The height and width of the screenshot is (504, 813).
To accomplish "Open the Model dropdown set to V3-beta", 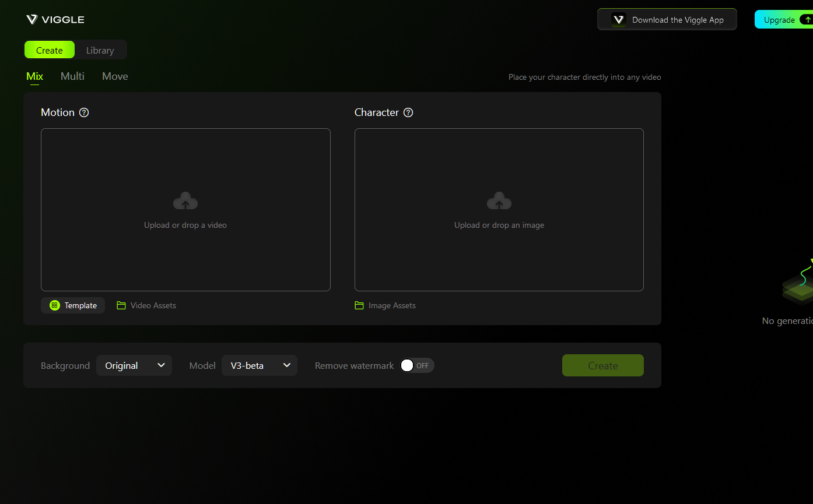I will [260, 365].
